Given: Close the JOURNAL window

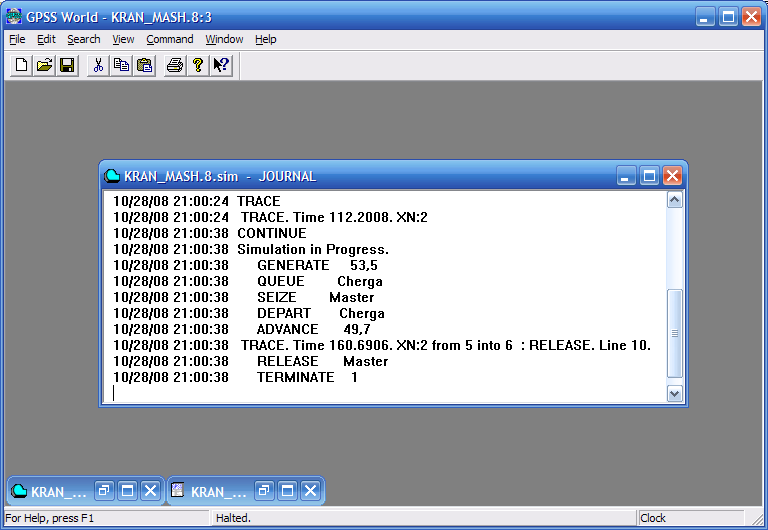Looking at the screenshot, I should coord(672,175).
